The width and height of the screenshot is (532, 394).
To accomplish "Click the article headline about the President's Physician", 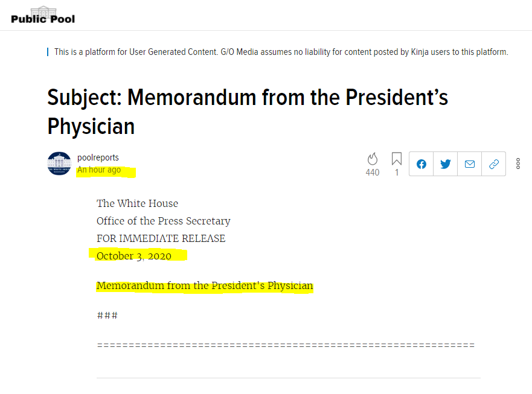I will coord(248,112).
